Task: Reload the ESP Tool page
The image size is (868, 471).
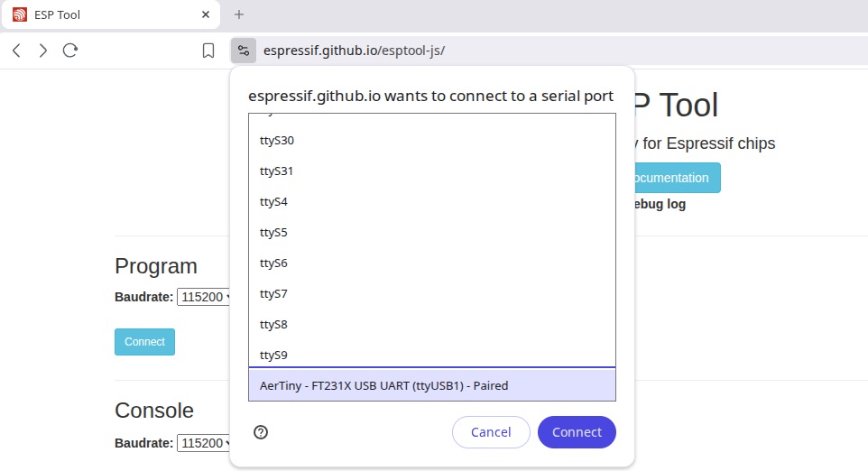Action: (x=69, y=51)
